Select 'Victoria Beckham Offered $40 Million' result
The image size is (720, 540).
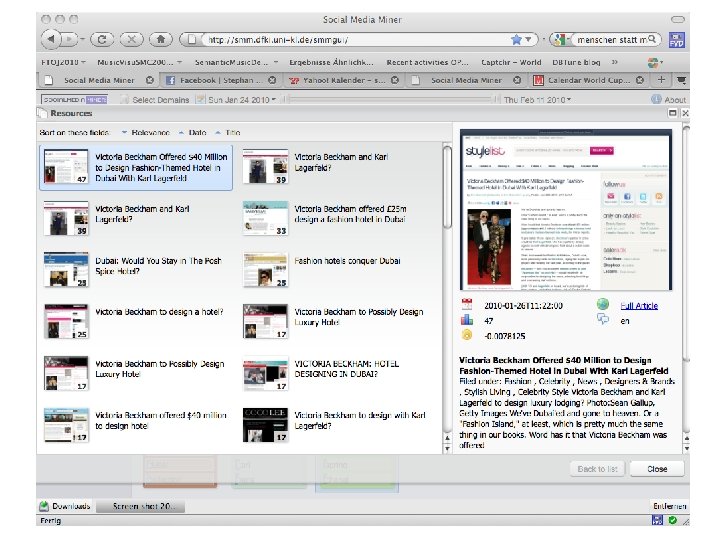(136, 168)
